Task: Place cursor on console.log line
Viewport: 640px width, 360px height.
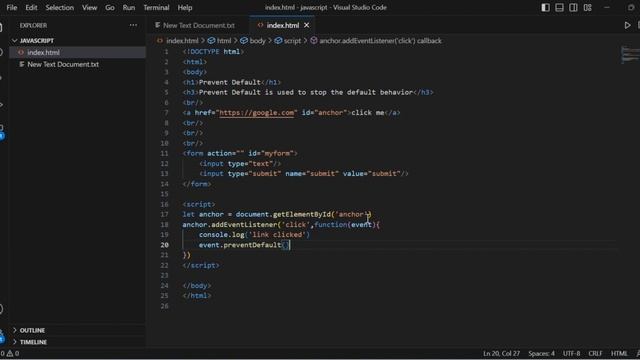Action: pos(254,235)
